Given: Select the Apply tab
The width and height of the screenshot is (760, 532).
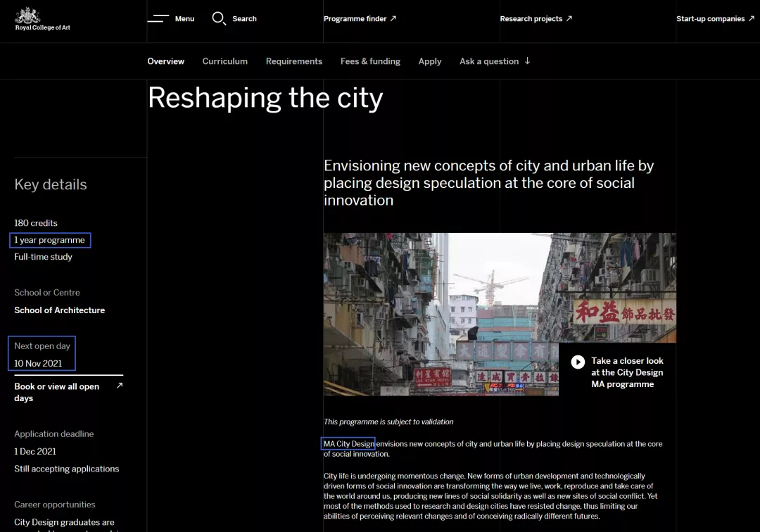Looking at the screenshot, I should click(430, 61).
